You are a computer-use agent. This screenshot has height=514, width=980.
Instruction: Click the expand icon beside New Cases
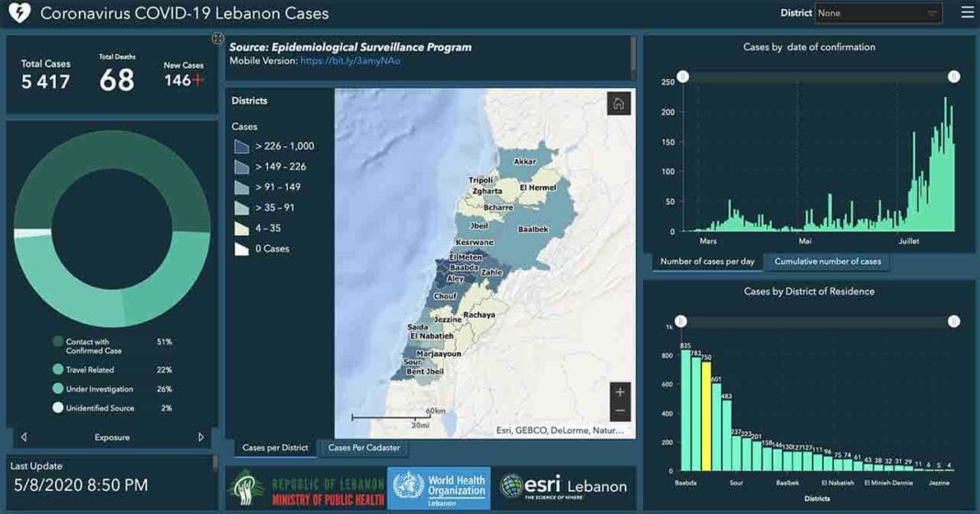(x=217, y=39)
